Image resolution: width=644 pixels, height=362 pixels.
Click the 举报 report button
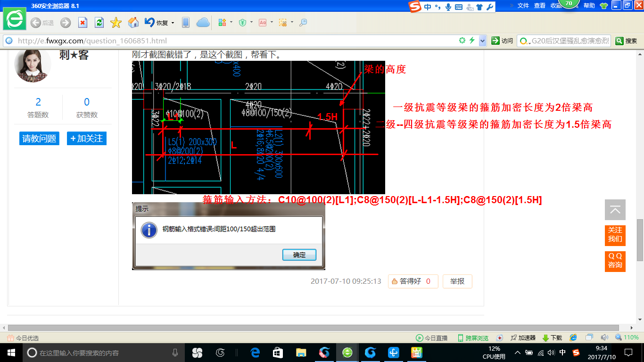[x=457, y=281]
